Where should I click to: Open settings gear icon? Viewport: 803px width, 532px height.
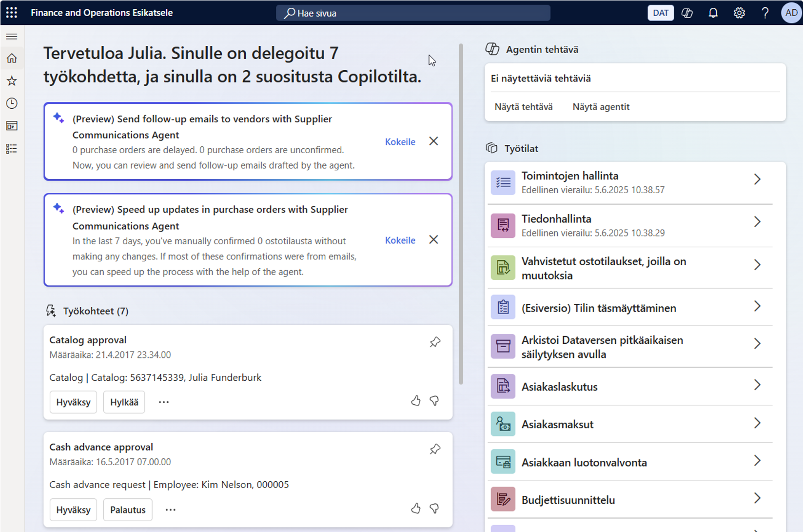739,13
